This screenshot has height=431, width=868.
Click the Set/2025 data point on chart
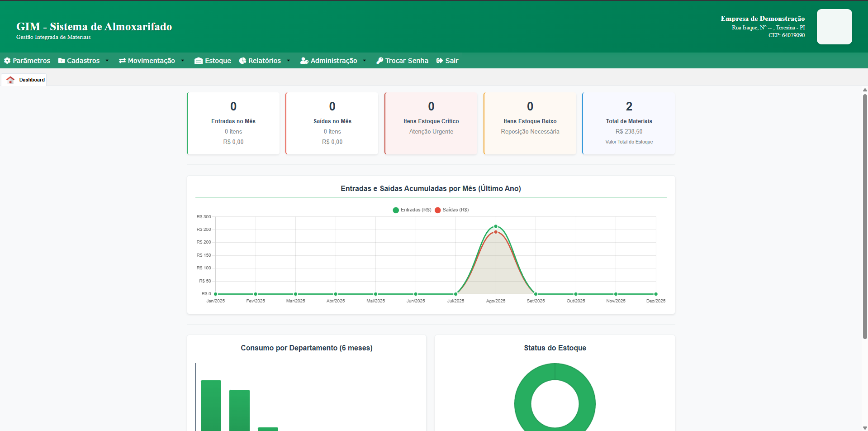pyautogui.click(x=536, y=294)
